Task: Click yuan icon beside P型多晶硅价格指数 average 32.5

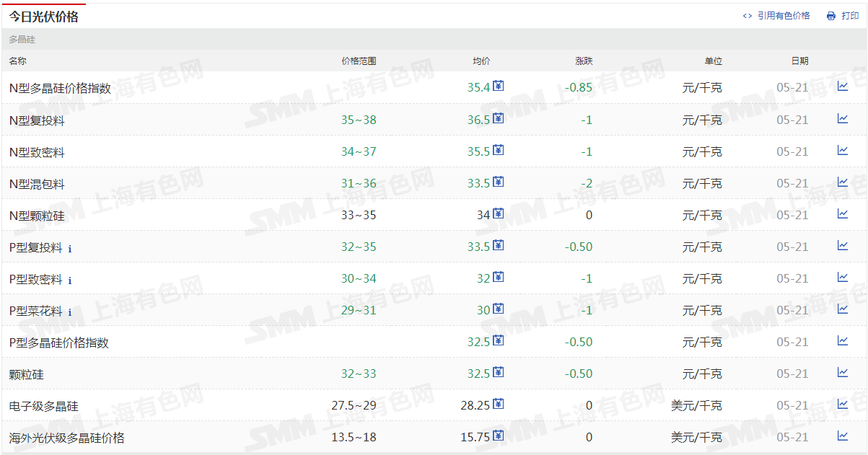Action: (x=498, y=340)
